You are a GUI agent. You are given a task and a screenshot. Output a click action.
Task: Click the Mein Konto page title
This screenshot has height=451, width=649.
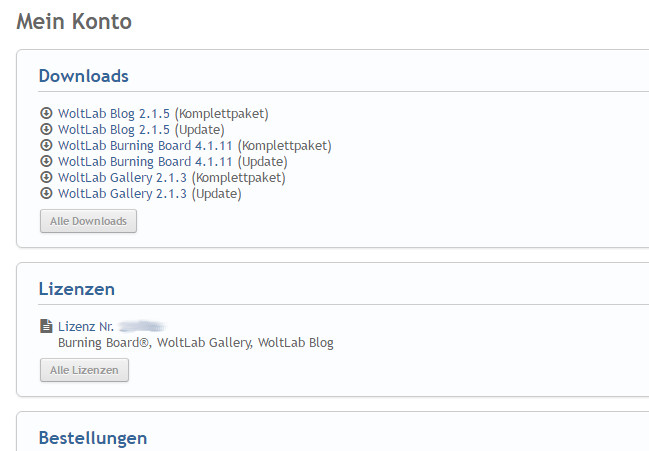click(x=73, y=21)
